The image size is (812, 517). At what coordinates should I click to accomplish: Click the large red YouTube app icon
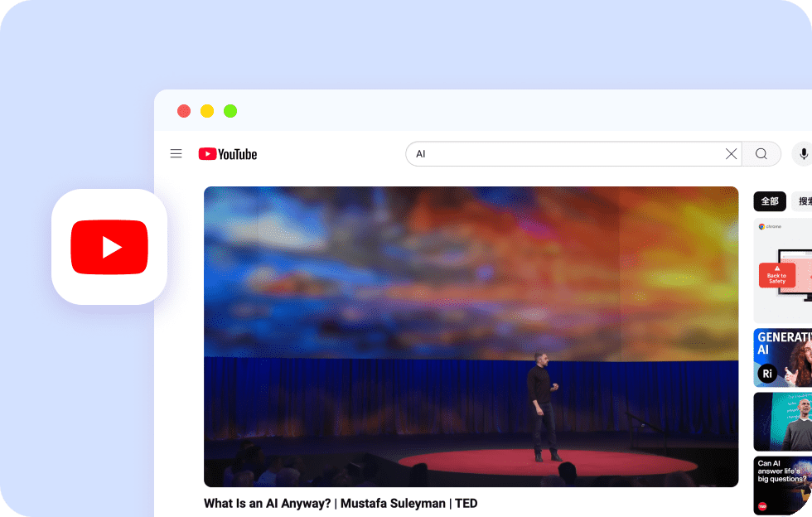point(109,247)
